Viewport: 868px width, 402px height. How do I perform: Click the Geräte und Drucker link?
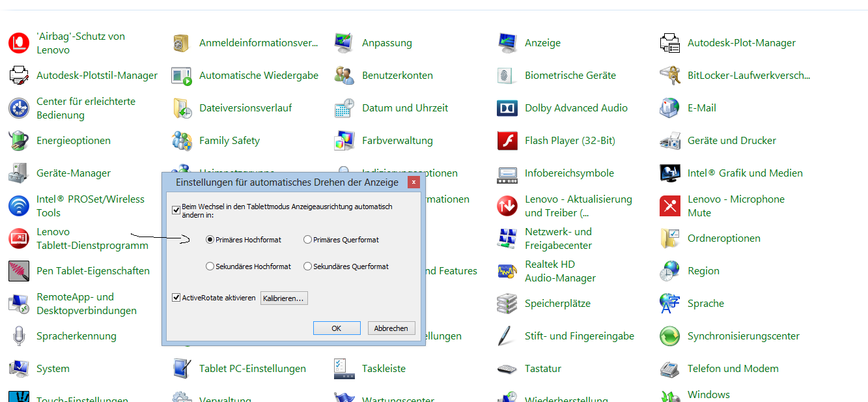click(732, 141)
